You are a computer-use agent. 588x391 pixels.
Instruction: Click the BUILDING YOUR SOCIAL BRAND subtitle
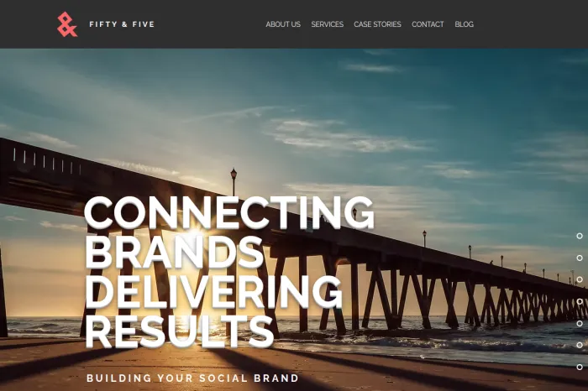192,378
